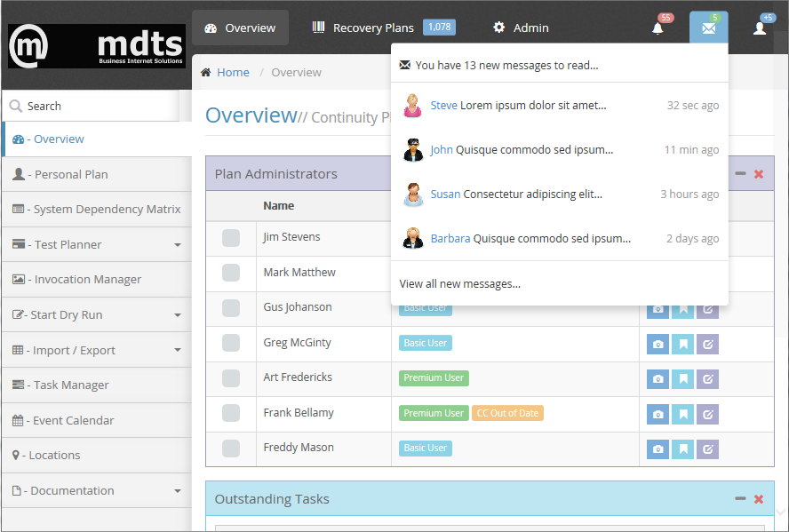Open View all new messages link
789x532 pixels.
pyautogui.click(x=460, y=283)
